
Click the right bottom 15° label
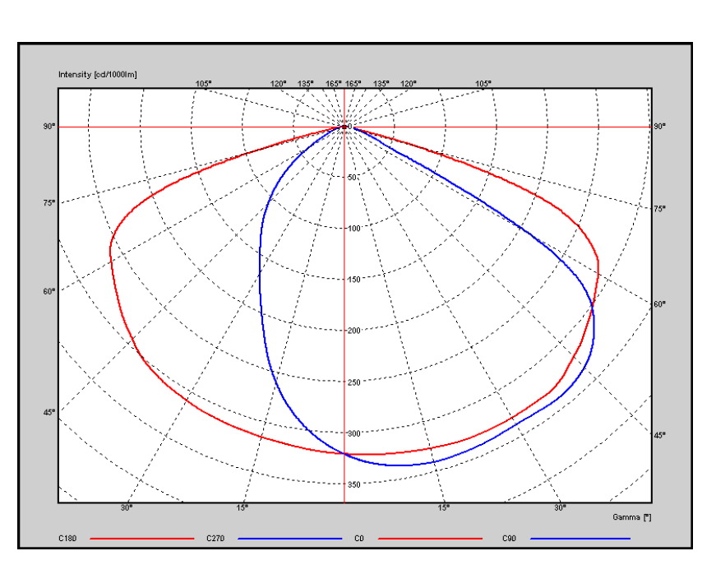point(443,507)
